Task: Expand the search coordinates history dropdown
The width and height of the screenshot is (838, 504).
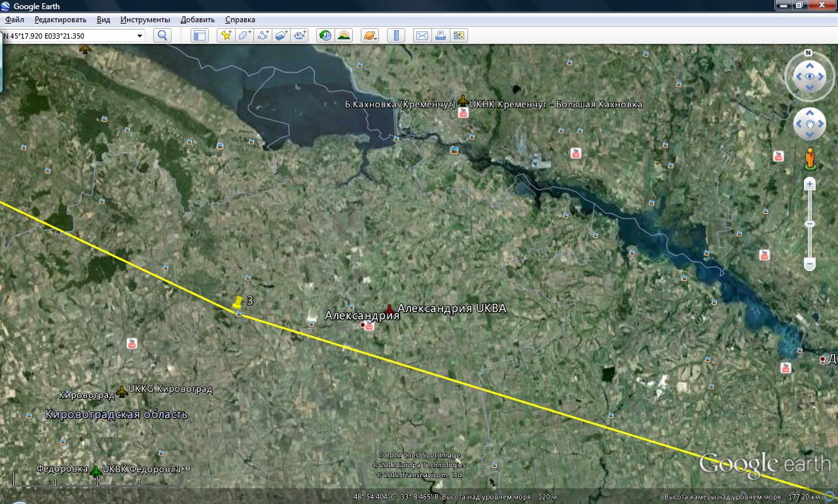Action: click(x=139, y=36)
